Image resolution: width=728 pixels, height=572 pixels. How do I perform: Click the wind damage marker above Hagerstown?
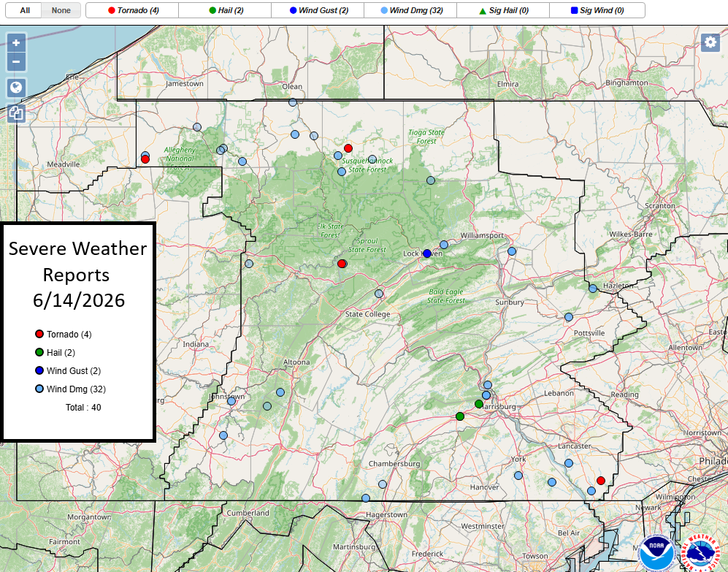[x=366, y=498]
